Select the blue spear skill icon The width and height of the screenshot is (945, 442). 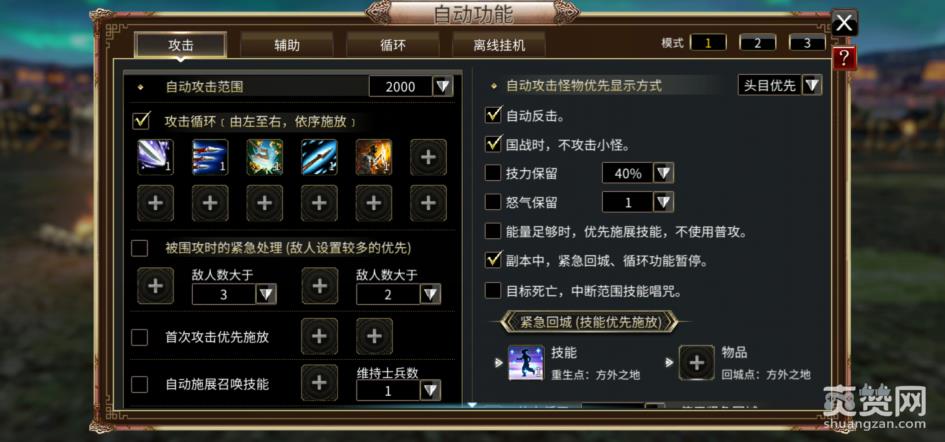click(319, 157)
